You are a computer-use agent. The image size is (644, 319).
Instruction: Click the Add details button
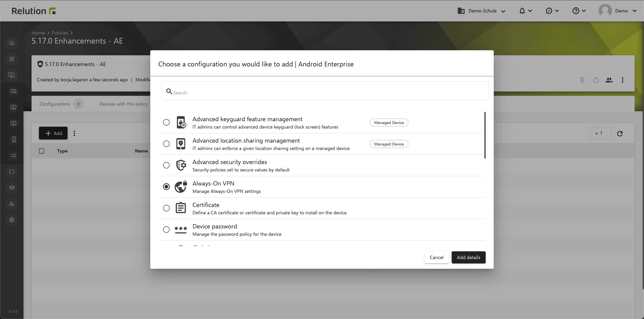[469, 257]
